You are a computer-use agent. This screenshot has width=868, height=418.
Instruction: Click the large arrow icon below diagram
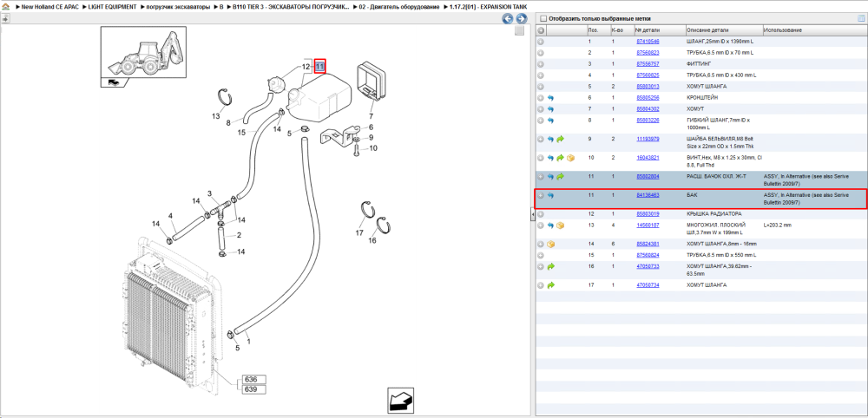click(x=401, y=399)
